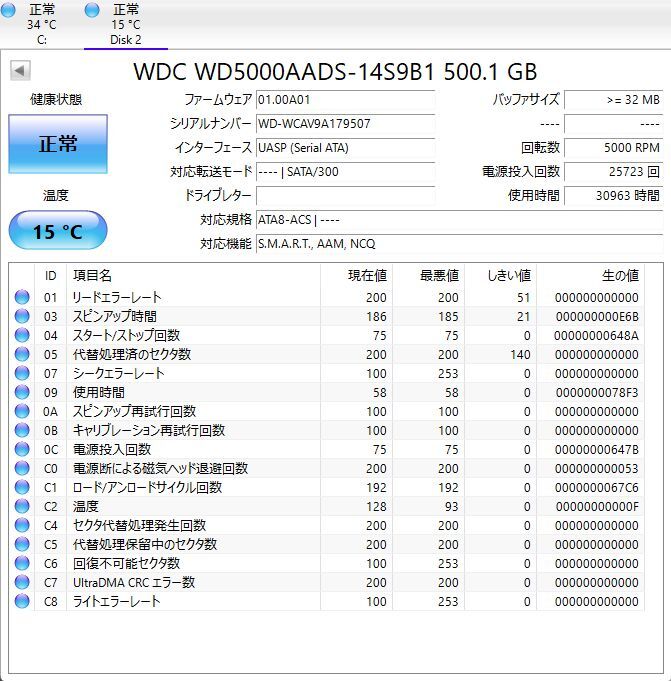
Task: Click the 最悪値 column header
Action: [x=429, y=275]
